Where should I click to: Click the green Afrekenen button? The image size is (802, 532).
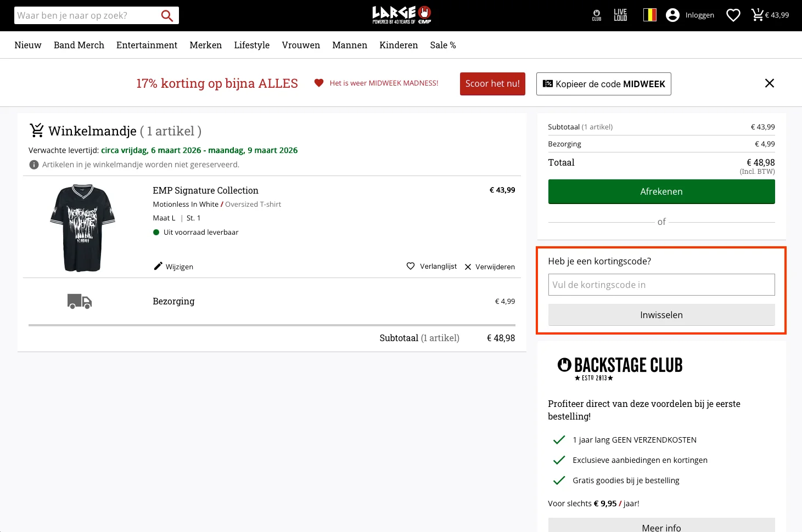click(x=661, y=191)
